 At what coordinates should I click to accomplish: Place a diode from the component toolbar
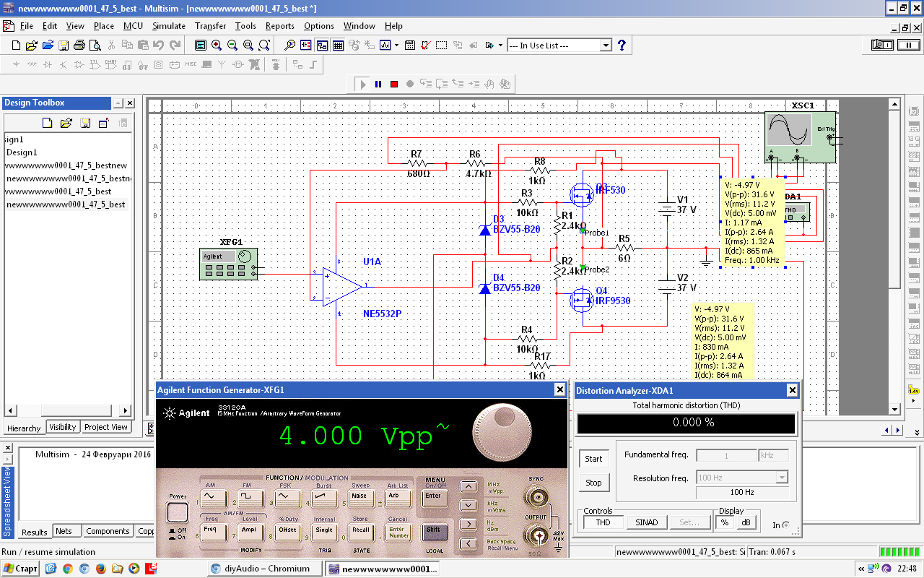[x=48, y=64]
